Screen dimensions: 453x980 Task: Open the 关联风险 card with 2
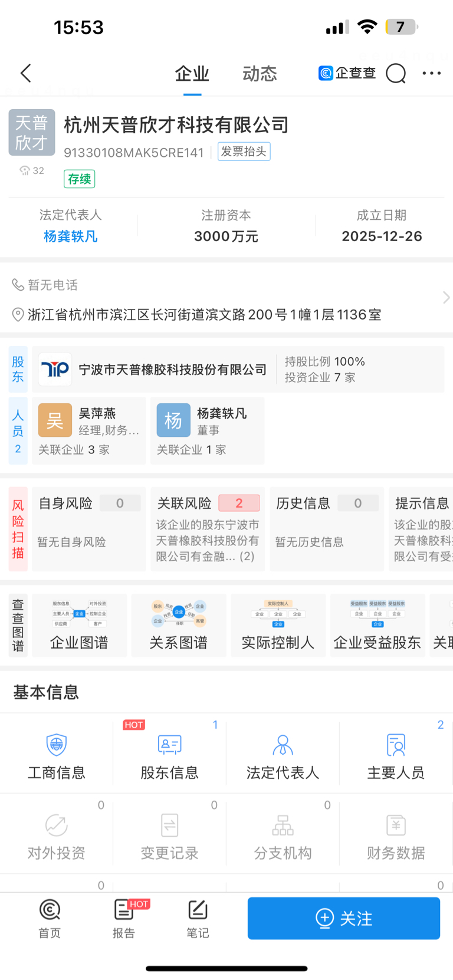click(x=208, y=529)
